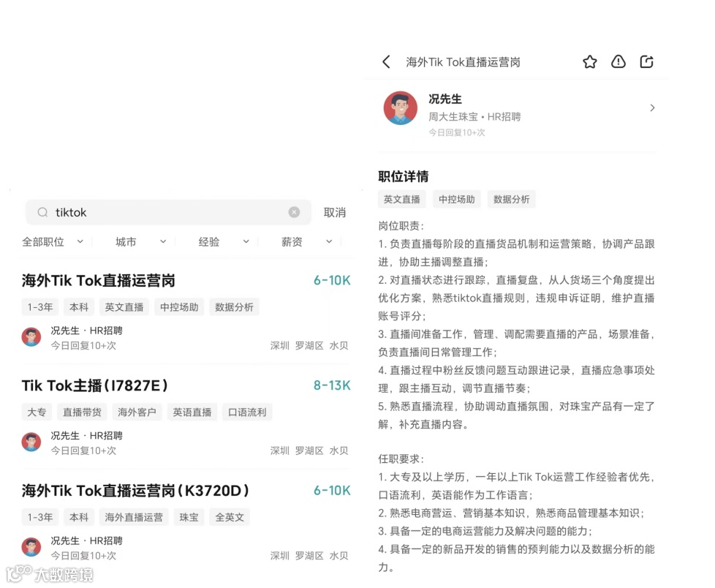The width and height of the screenshot is (715, 588).
Task: Select the 海外客户 tag
Action: coord(137,412)
